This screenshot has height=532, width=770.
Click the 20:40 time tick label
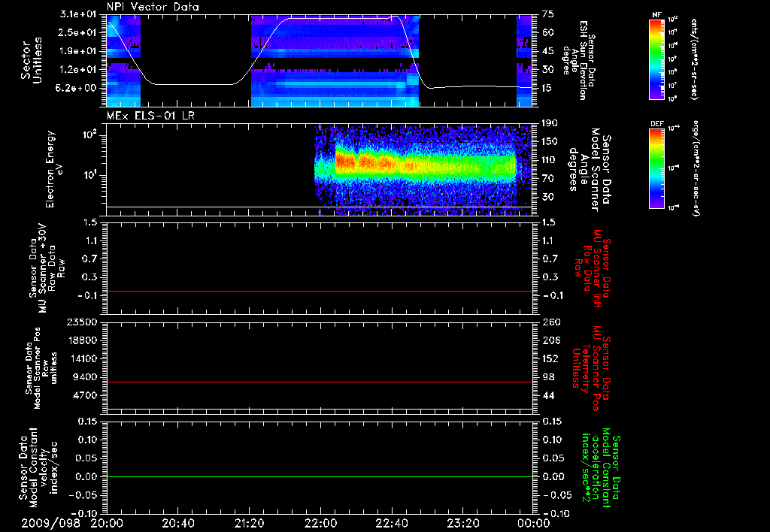pos(177,523)
